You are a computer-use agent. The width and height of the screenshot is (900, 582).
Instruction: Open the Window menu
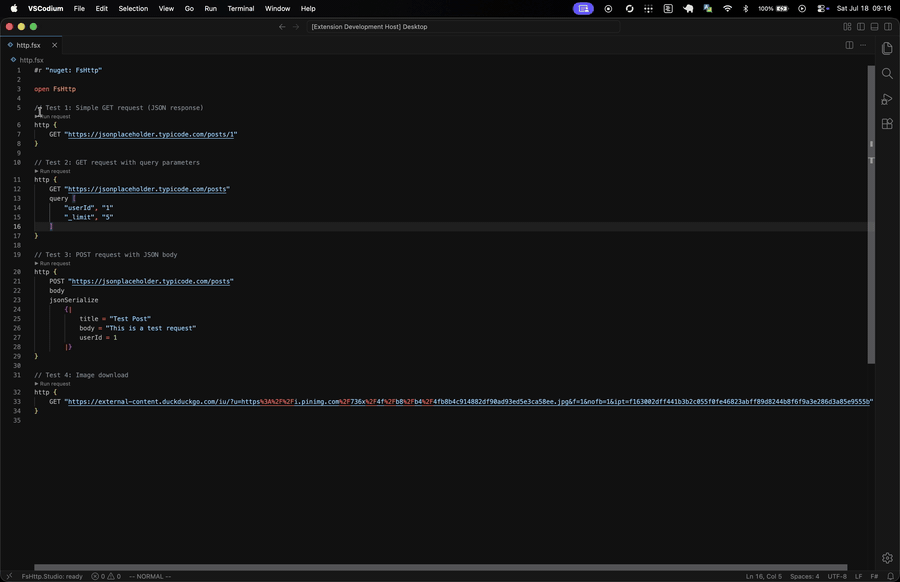pos(277,9)
